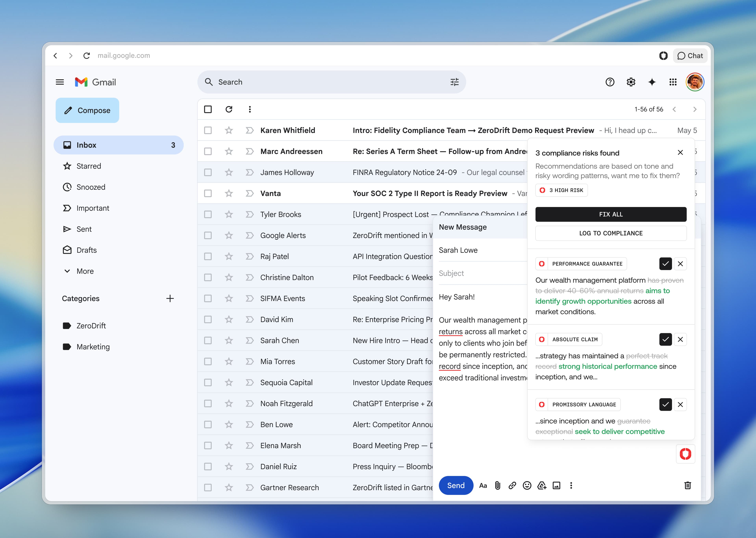Star the Google Alerts email

click(x=229, y=235)
